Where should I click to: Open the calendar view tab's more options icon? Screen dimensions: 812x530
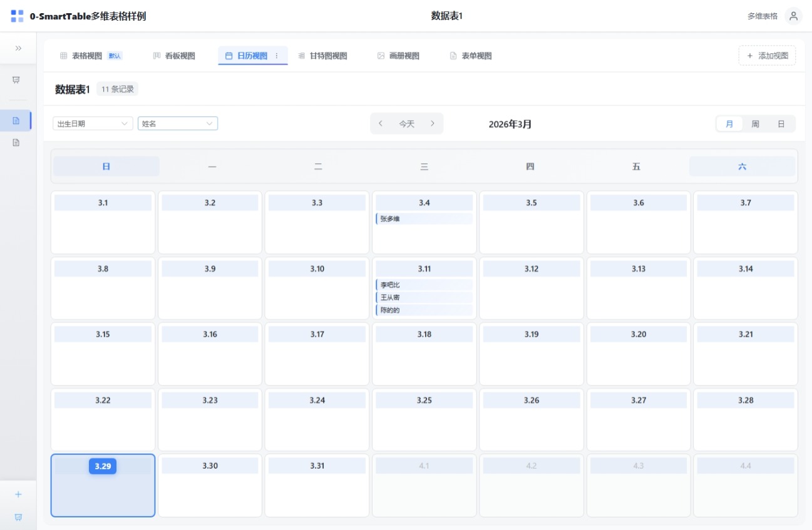[x=277, y=56]
